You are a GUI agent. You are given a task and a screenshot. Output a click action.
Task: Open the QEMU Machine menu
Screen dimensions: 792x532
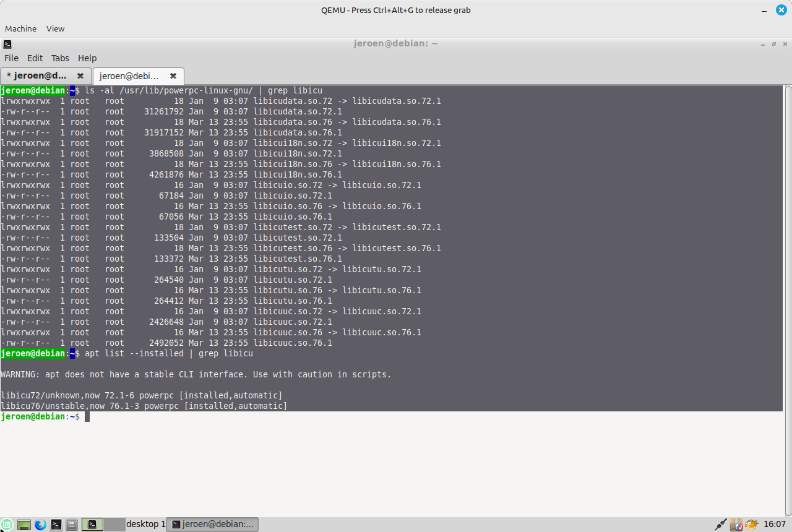(x=20, y=28)
